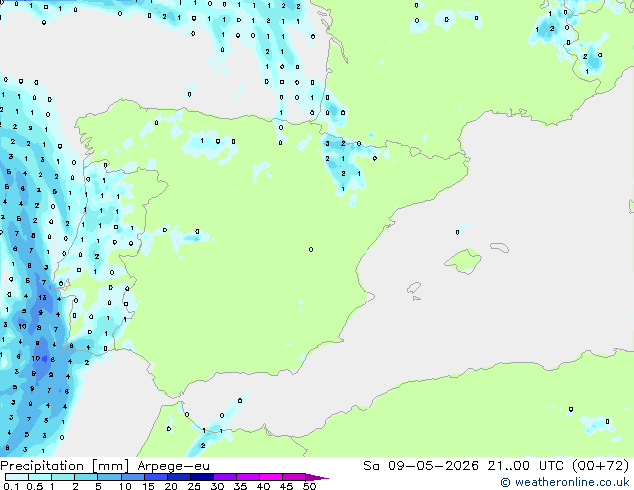Select the 40–45 mm bright magenta swatch
Viewport: 634px width, 490px height.
(271, 477)
